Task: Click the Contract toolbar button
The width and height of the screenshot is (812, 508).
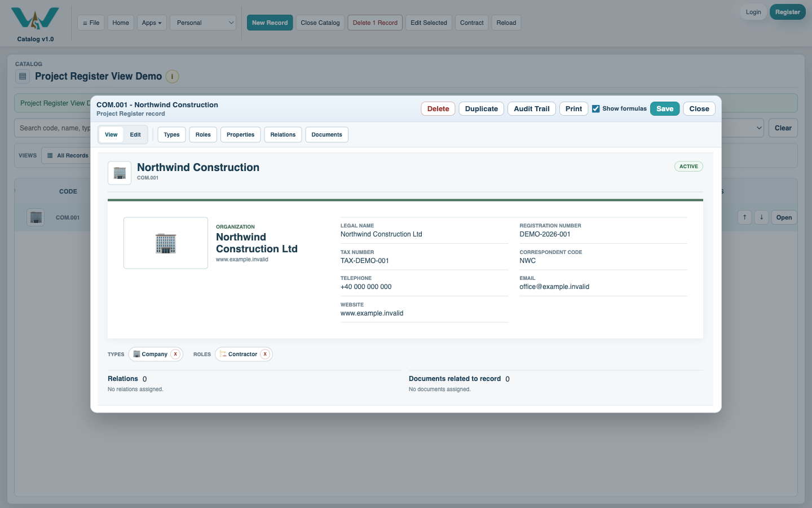Action: point(471,23)
